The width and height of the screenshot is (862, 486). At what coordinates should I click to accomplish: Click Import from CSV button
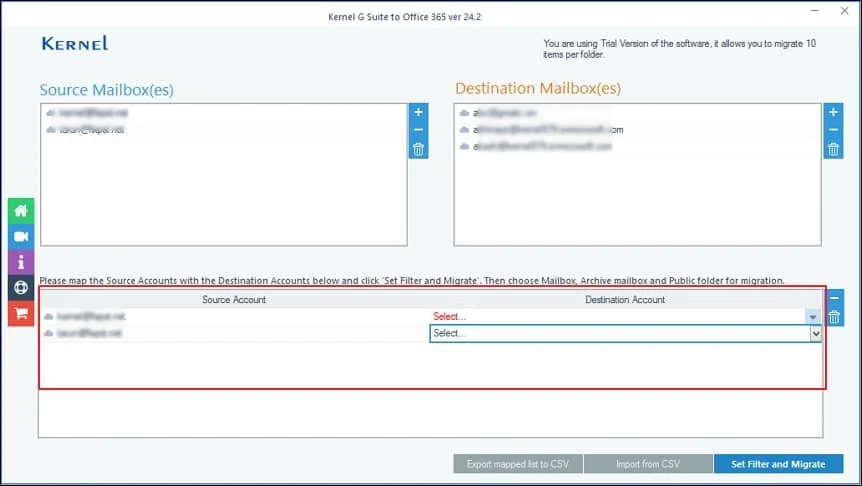click(648, 464)
